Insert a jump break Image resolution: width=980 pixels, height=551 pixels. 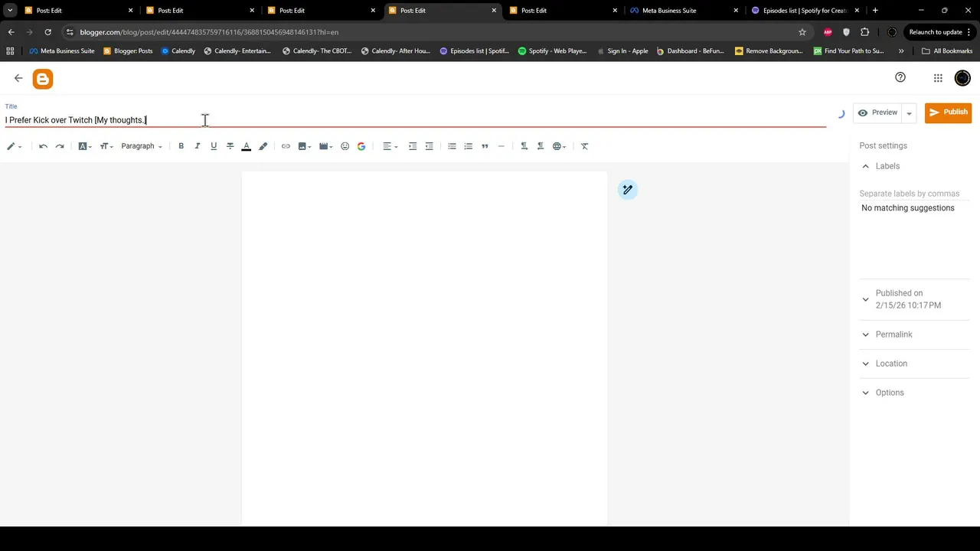click(x=501, y=146)
